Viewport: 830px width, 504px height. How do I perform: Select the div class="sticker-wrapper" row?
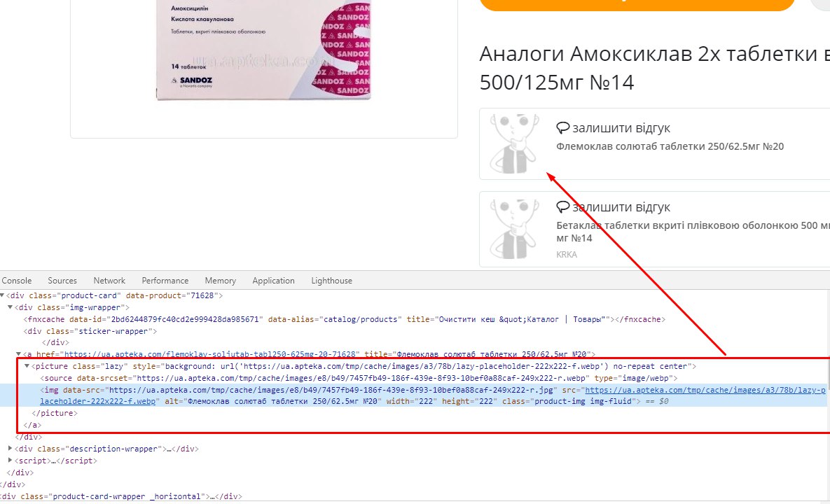90,331
